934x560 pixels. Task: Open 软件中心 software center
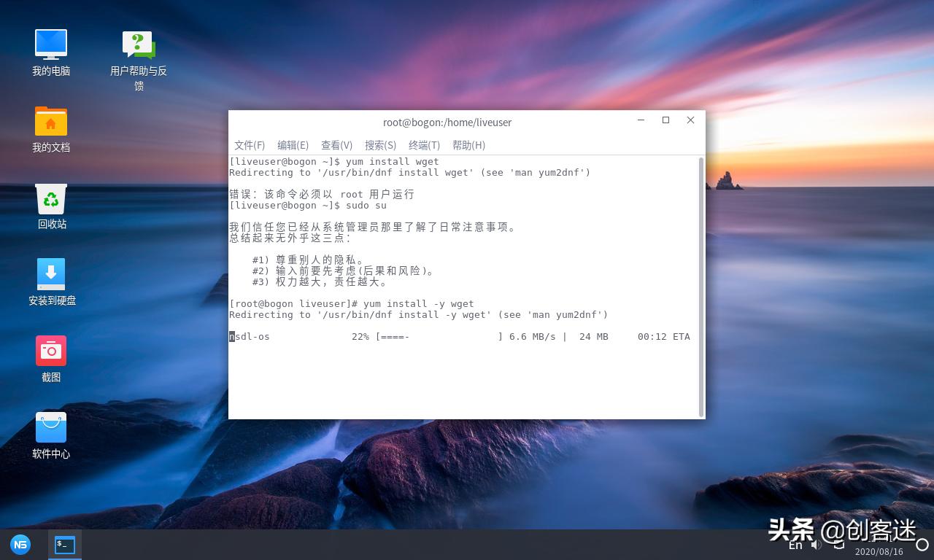[x=51, y=427]
